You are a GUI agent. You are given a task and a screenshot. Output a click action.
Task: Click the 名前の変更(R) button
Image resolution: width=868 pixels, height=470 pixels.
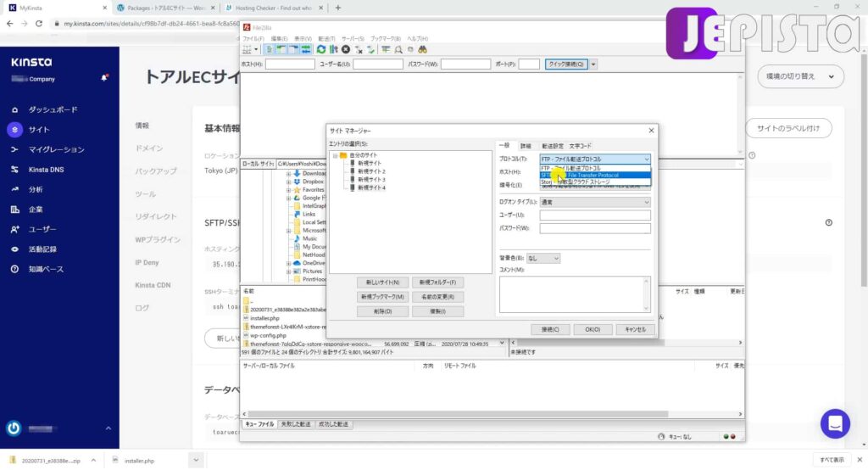(x=437, y=297)
